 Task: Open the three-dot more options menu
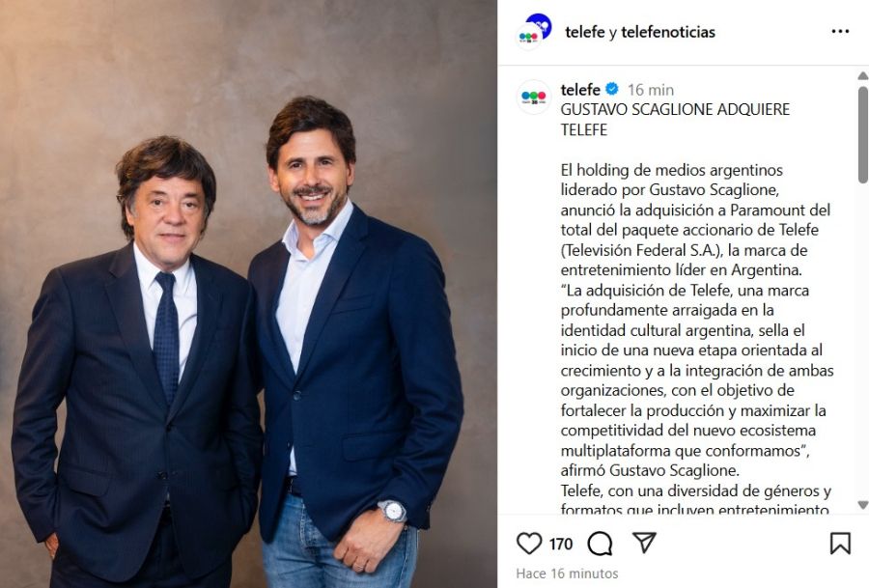[x=840, y=32]
